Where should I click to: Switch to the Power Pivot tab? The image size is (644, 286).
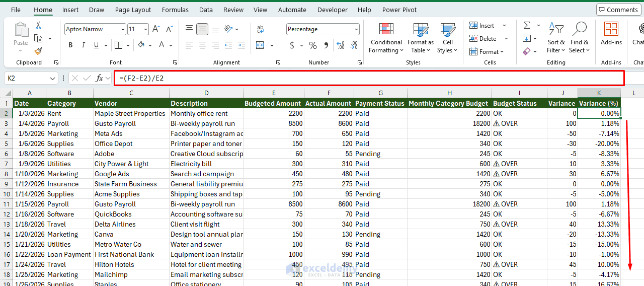tap(399, 10)
